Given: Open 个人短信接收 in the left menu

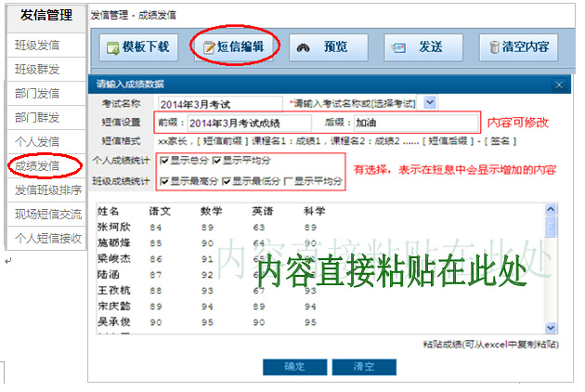Looking at the screenshot, I should click(43, 239).
